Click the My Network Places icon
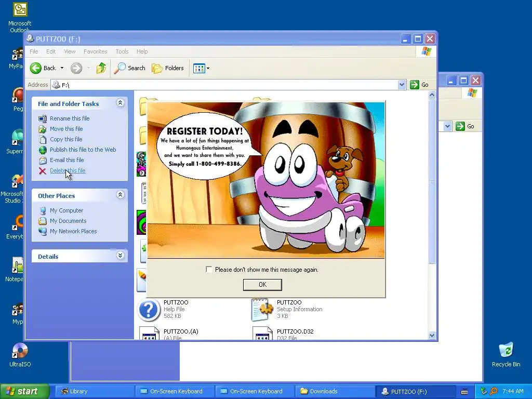The height and width of the screenshot is (399, 532). click(x=43, y=231)
